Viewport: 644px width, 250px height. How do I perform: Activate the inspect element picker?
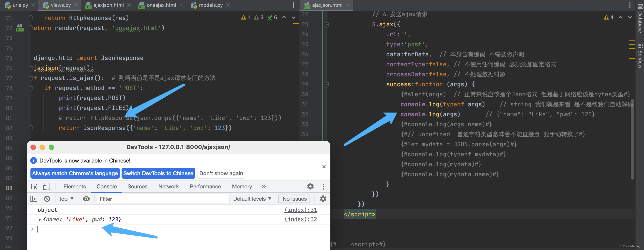(x=34, y=187)
